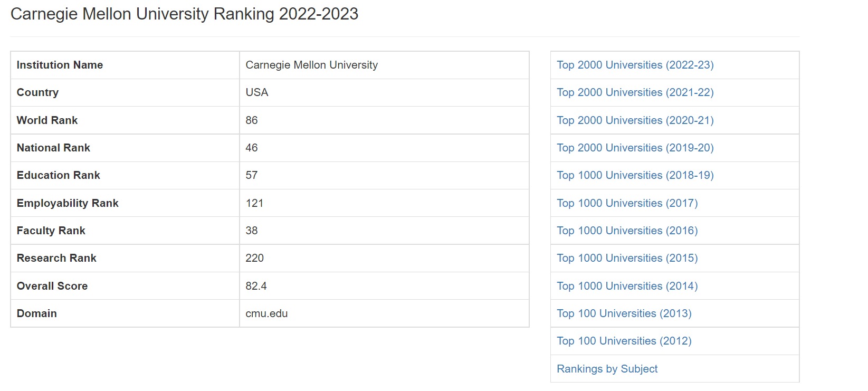
Task: Select the Overall Score label cell
Action: pyautogui.click(x=125, y=286)
